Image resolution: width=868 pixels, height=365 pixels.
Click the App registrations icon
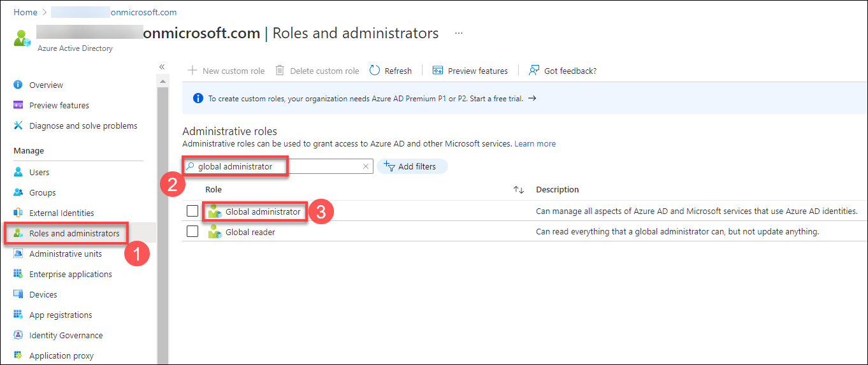18,315
